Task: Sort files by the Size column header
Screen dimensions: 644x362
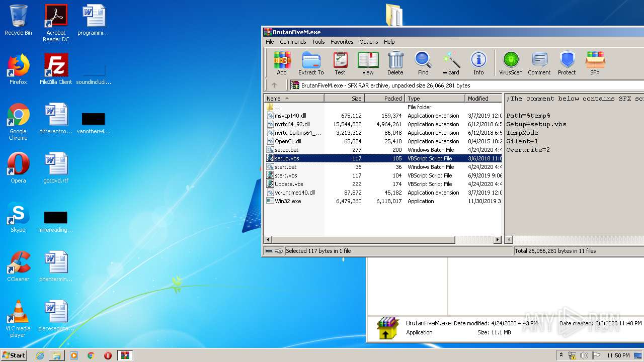Action: 344,99
